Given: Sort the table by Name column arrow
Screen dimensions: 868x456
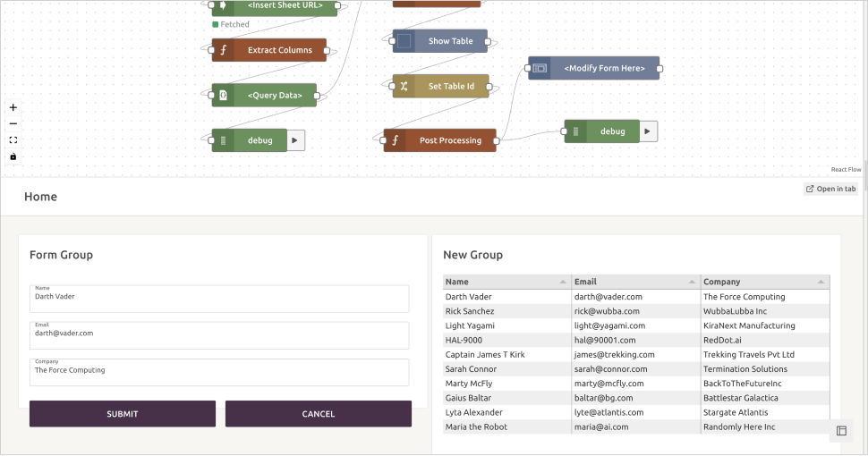Looking at the screenshot, I should [562, 282].
